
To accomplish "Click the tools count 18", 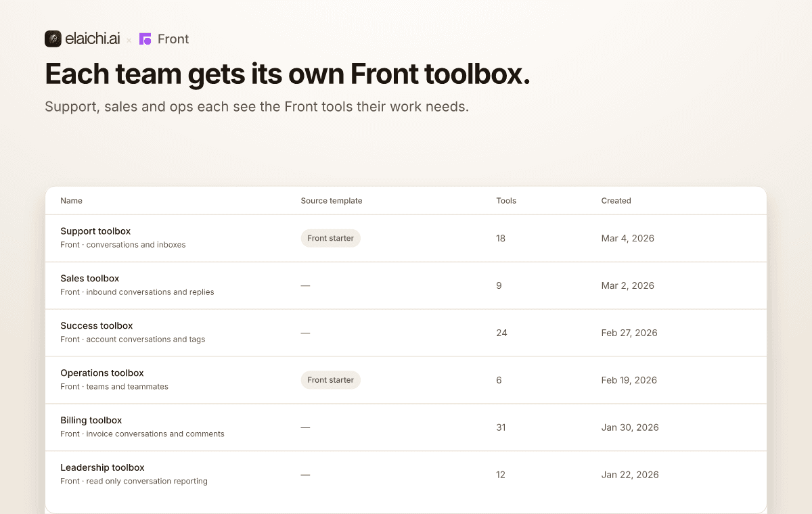I will point(501,238).
